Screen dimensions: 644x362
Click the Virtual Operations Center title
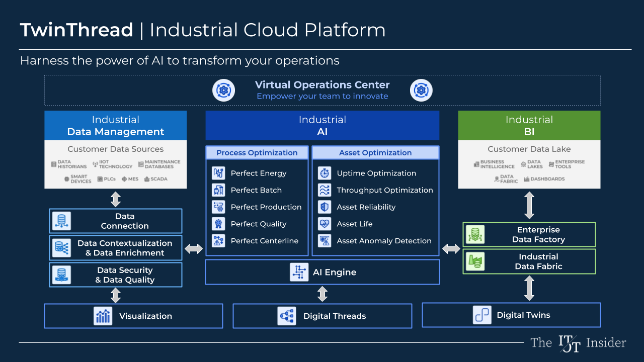click(x=323, y=84)
